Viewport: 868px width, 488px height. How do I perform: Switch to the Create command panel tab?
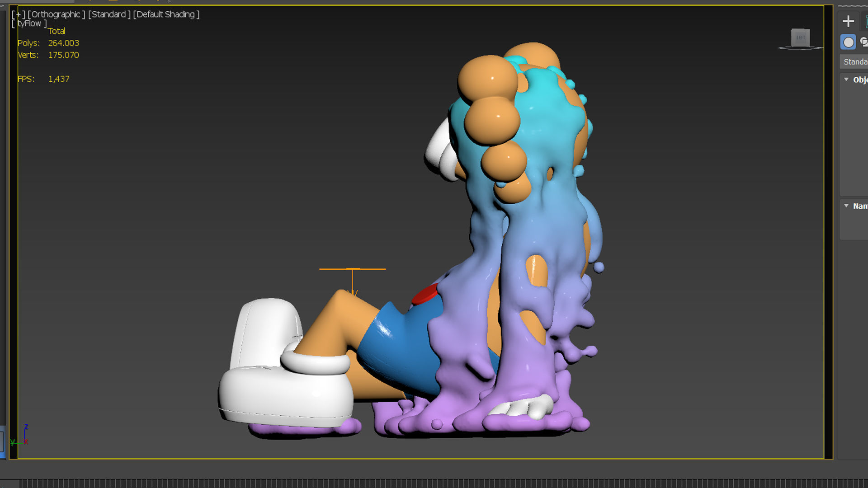tap(849, 21)
